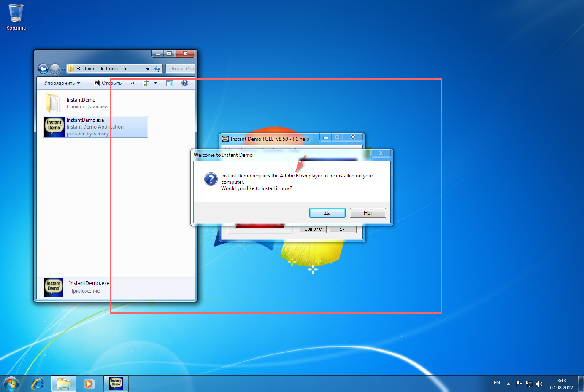Click the Porta... breadcrumb segment
Image resolution: width=584 pixels, height=392 pixels.
click(114, 69)
